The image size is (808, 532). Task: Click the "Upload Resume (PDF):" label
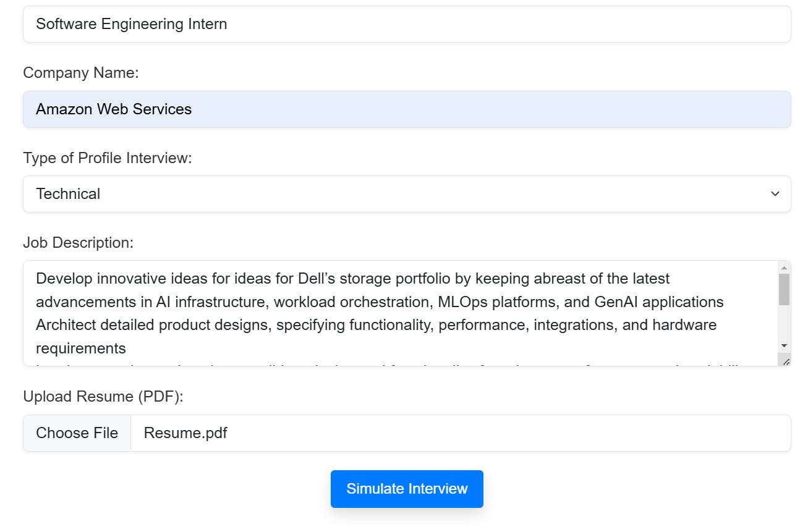pyautogui.click(x=103, y=397)
